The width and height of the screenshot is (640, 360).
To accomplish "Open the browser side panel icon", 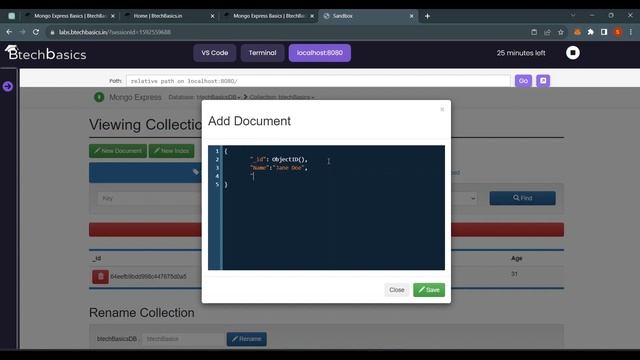I will click(x=604, y=32).
